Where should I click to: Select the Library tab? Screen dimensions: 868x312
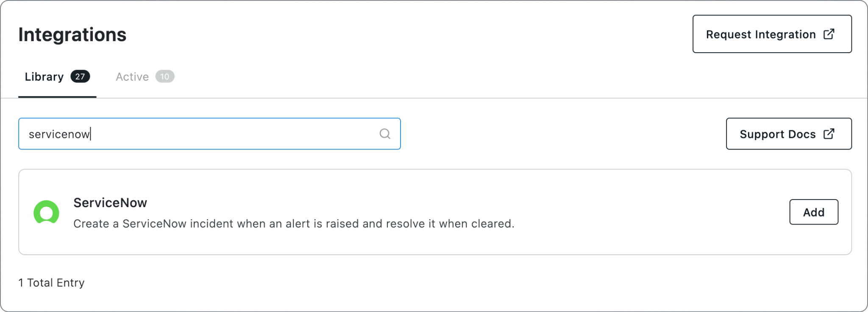coord(57,77)
